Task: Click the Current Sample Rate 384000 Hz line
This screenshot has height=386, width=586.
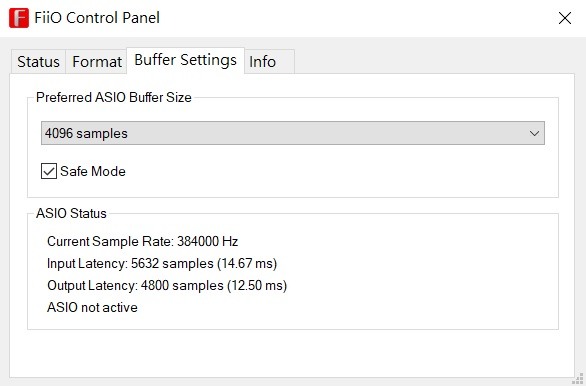Action: click(x=142, y=241)
